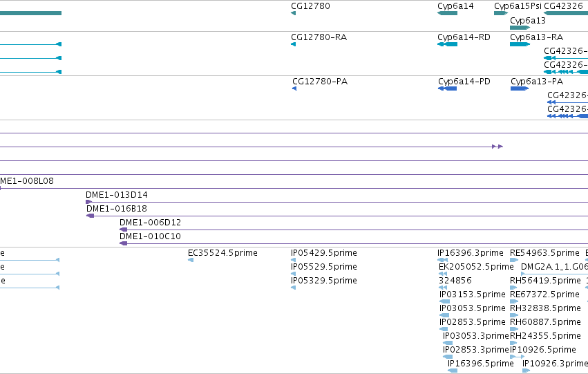This screenshot has height=374, width=588.
Task: Click the CG12780-PA protein label
Action: [x=320, y=82]
